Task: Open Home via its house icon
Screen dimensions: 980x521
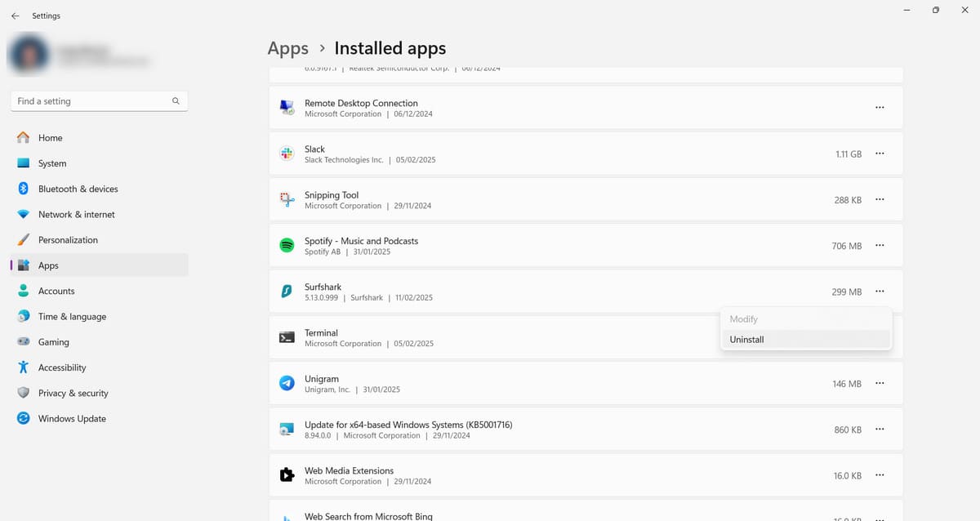Action: 23,138
